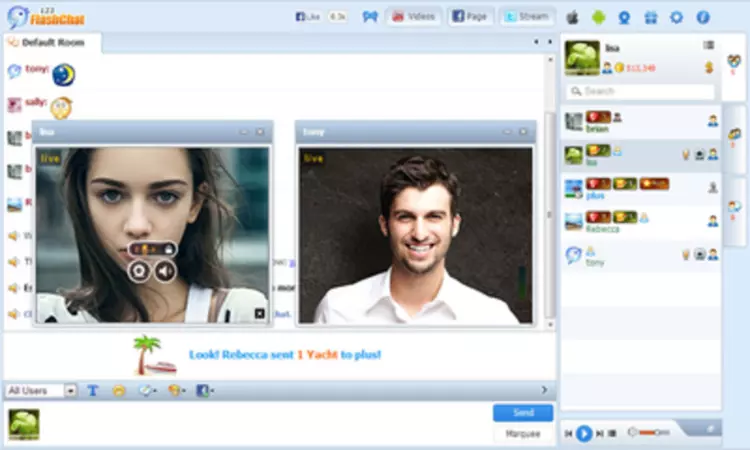Open the blue info icon
Viewport: 750px width, 450px height.
click(703, 18)
